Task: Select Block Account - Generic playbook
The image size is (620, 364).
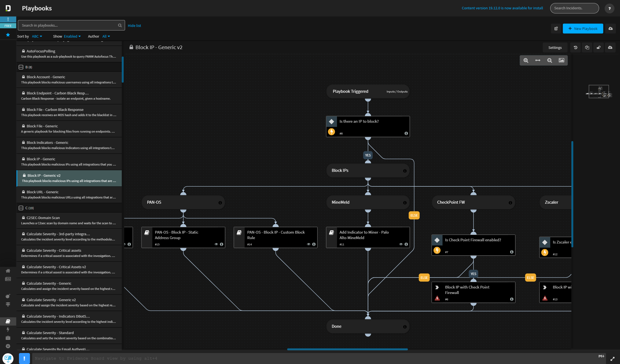Action: (x=69, y=80)
